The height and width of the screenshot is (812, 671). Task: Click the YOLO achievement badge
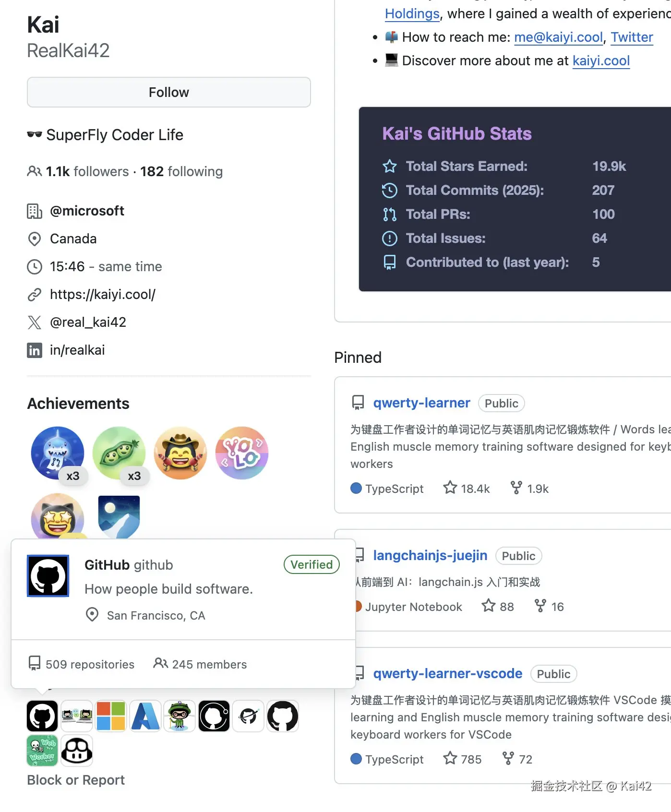click(x=242, y=453)
